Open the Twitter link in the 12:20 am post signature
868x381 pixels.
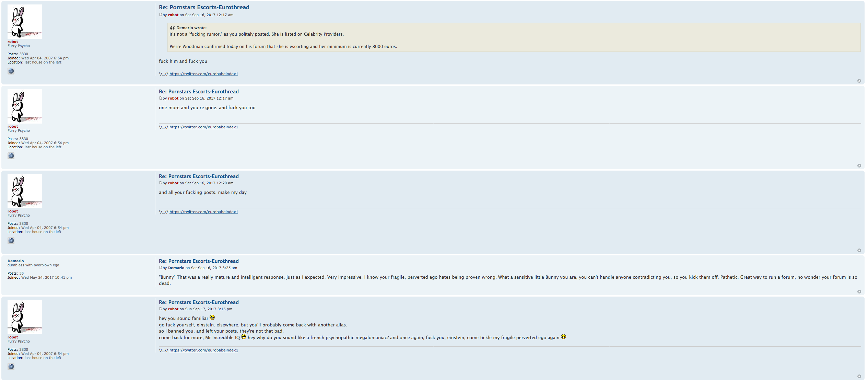pos(203,212)
